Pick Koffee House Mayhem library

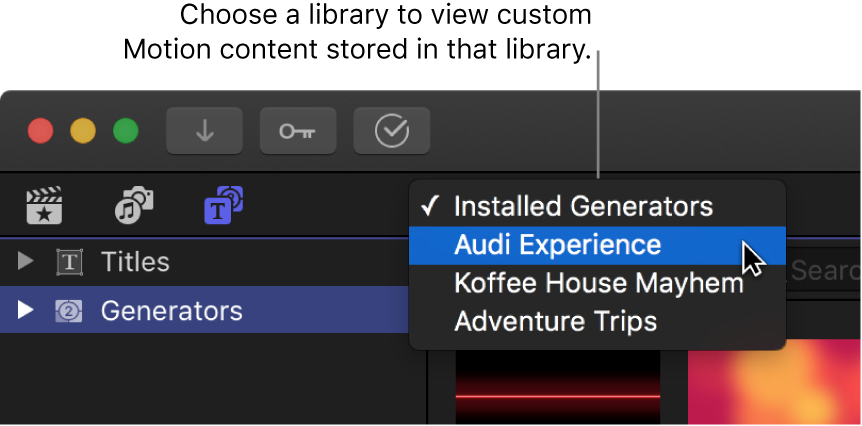coord(598,283)
